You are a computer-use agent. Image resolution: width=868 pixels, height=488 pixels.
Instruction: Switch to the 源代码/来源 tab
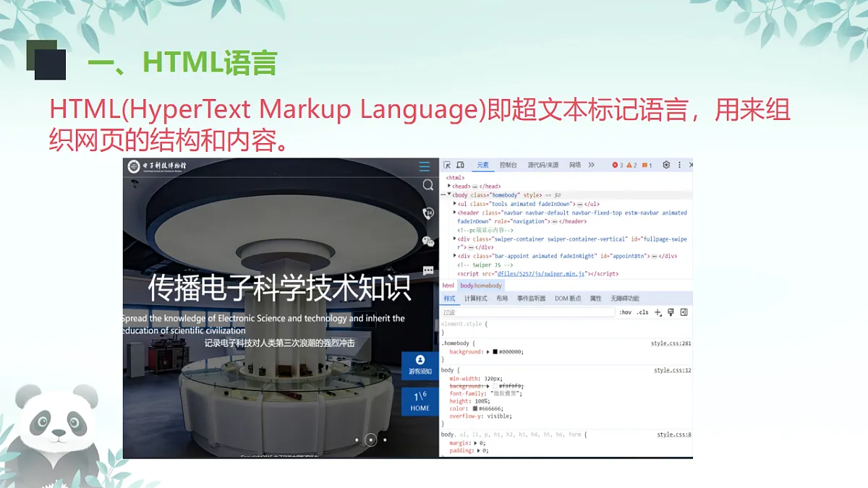tap(543, 165)
